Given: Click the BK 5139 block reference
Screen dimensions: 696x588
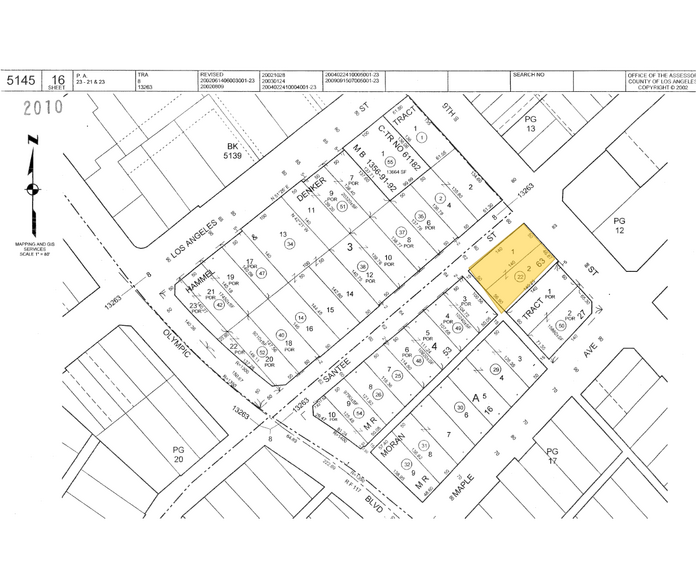Looking at the screenshot, I should [233, 150].
